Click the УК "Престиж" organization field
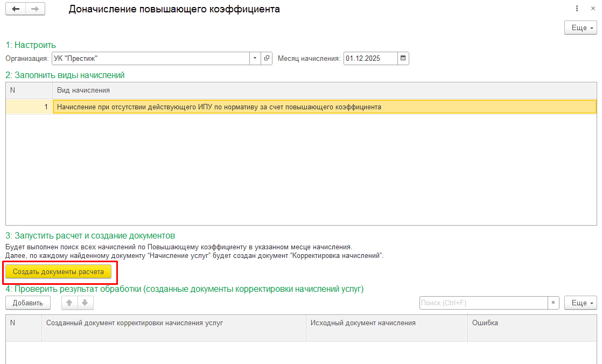The image size is (602, 364). click(x=150, y=58)
